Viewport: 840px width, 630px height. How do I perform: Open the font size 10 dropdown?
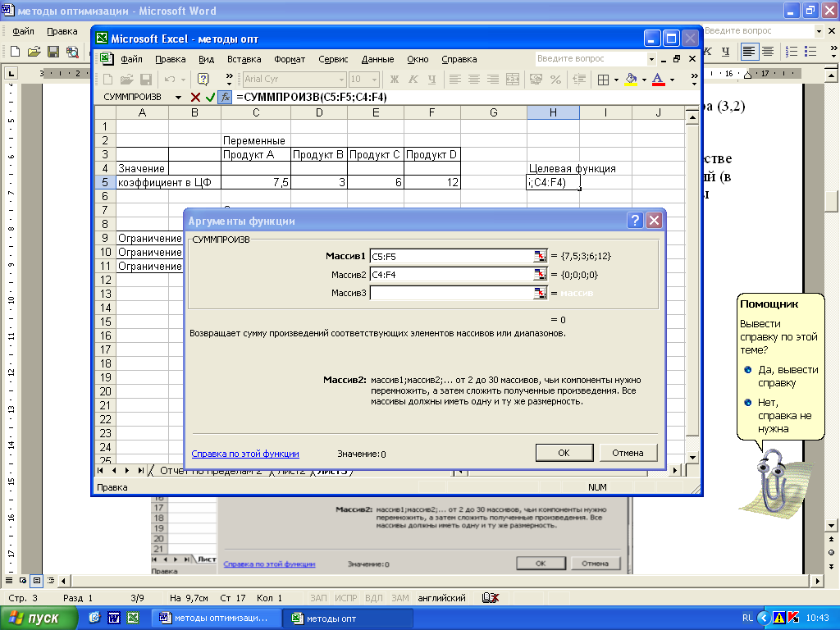pos(374,80)
